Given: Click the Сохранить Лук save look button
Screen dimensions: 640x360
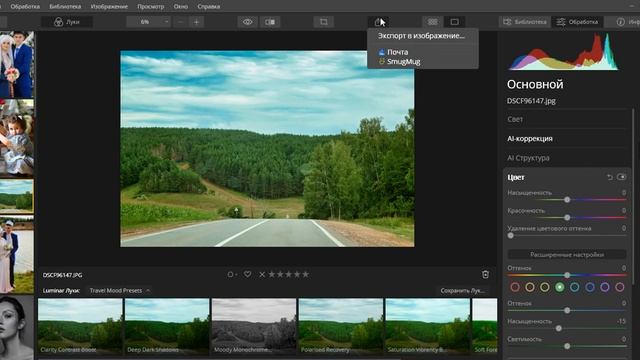Looking at the screenshot, I should pos(462,291).
